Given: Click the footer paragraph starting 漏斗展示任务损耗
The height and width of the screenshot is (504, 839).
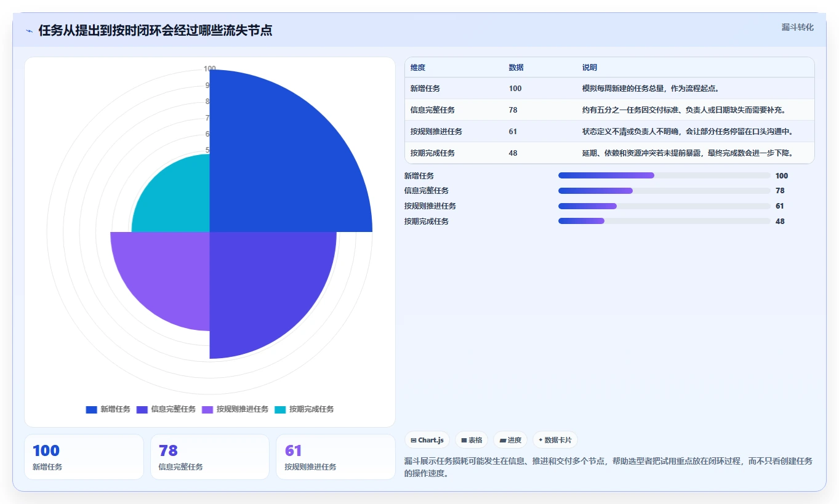Looking at the screenshot, I should 609,467.
